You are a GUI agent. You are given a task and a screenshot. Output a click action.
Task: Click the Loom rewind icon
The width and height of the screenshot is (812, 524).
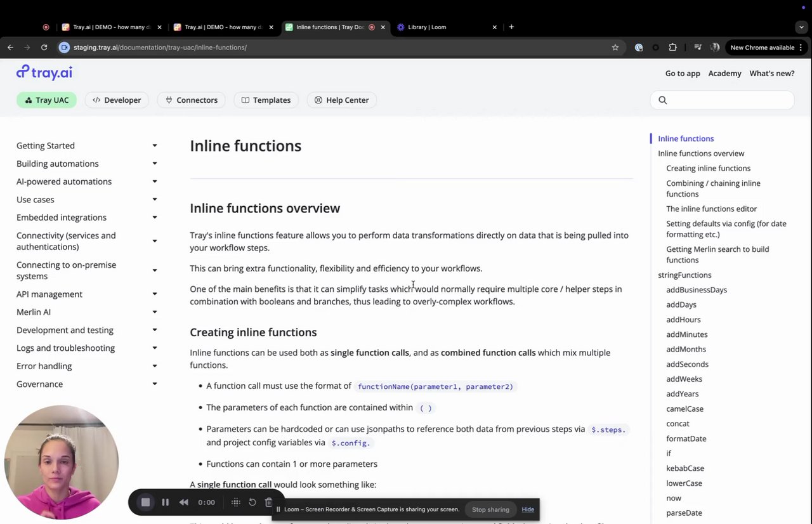tap(184, 502)
